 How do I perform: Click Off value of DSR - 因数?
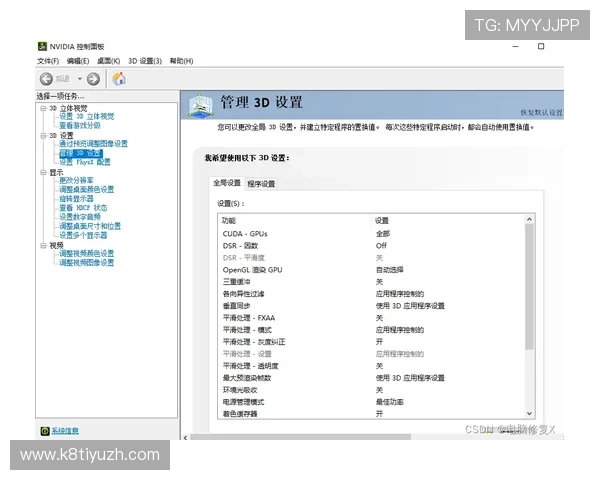(381, 246)
